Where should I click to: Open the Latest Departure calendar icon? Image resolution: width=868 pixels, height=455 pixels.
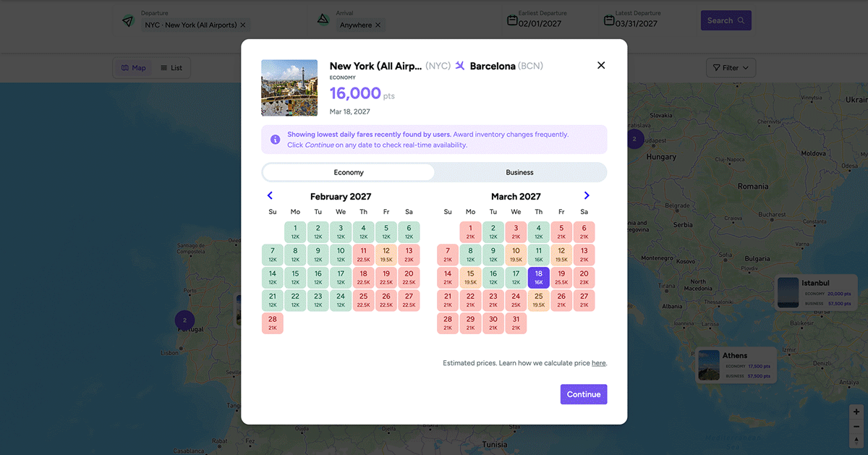tap(609, 20)
